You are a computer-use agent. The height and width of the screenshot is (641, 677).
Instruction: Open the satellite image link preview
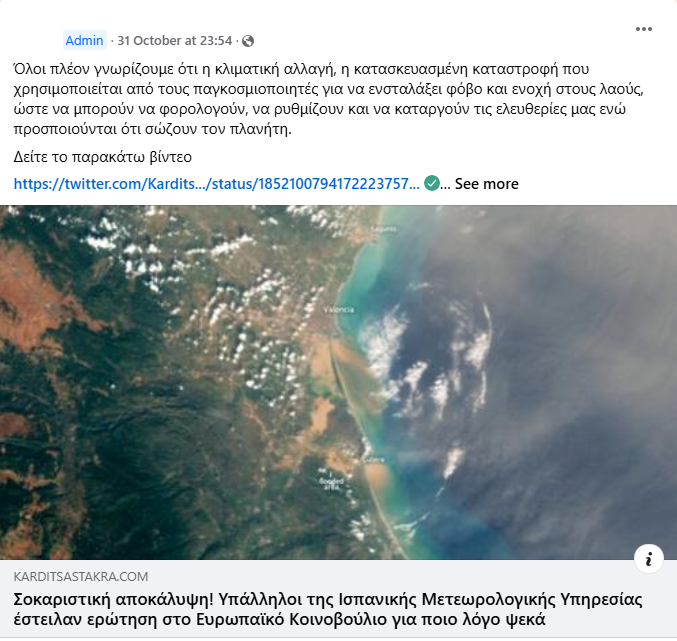pyautogui.click(x=338, y=382)
